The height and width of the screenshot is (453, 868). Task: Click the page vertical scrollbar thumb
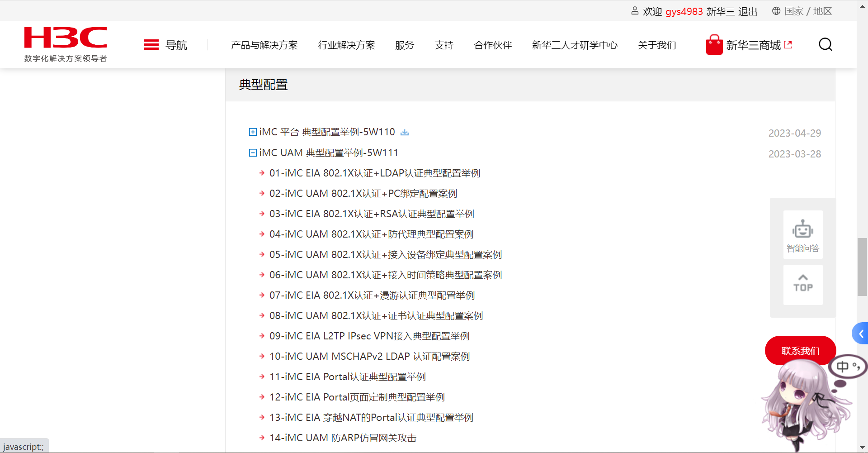coord(862,267)
